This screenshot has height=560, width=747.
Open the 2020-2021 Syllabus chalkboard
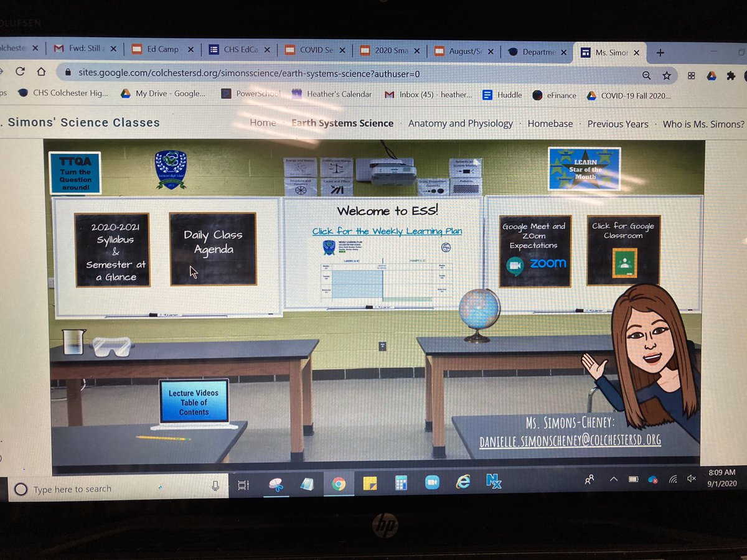point(112,250)
